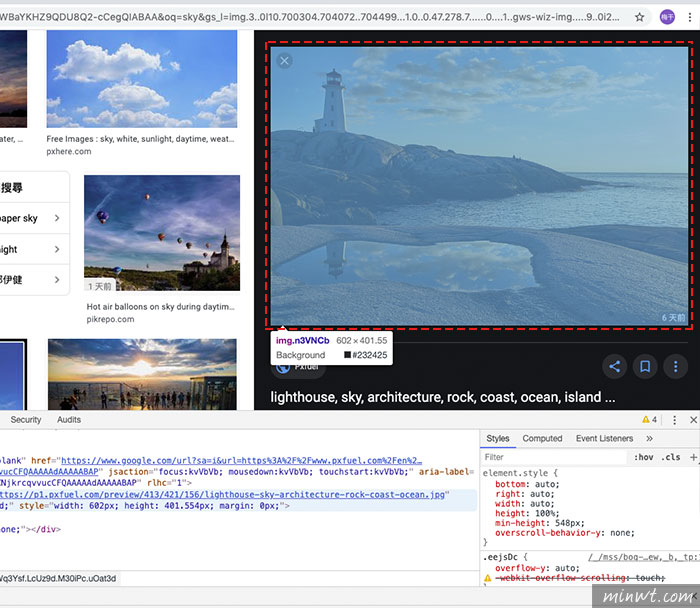Image resolution: width=700 pixels, height=608 pixels.
Task: Toggle the :hov element state panel
Action: (643, 457)
